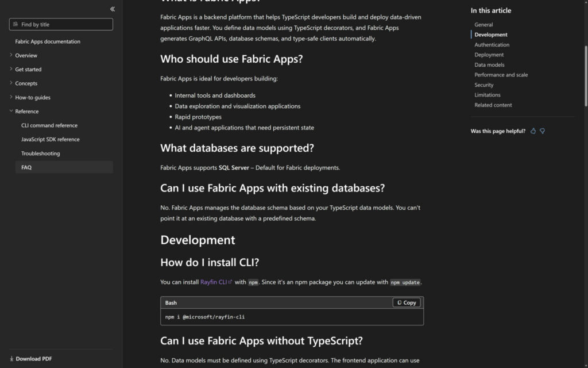Click the thumbs down not helpful icon
The width and height of the screenshot is (588, 368).
(542, 131)
